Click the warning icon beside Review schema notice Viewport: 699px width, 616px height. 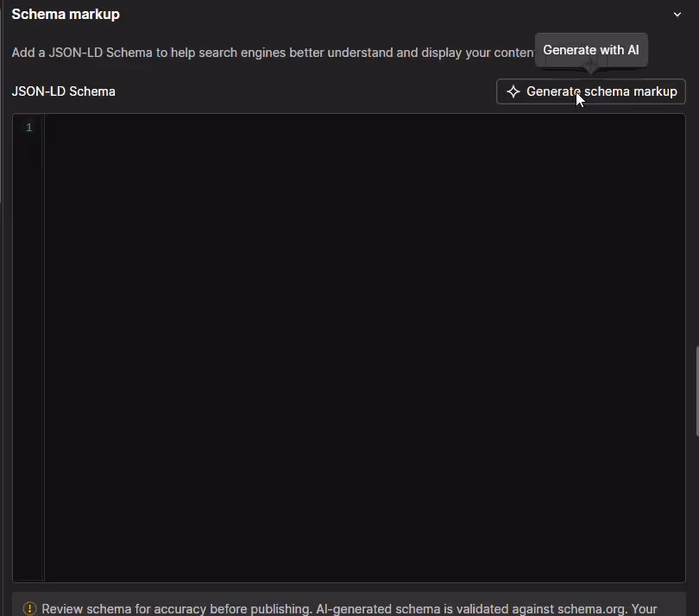click(x=29, y=608)
